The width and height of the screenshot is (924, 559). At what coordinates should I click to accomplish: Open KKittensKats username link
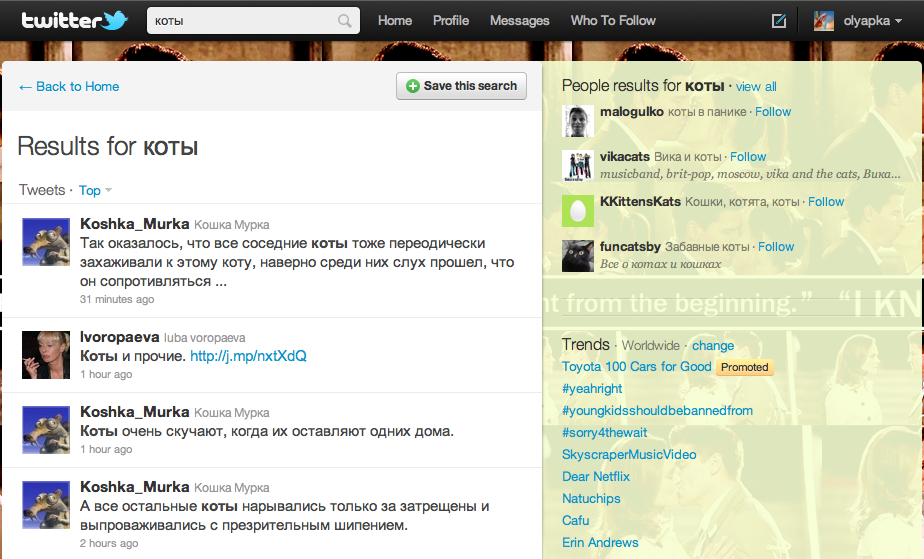pyautogui.click(x=641, y=201)
